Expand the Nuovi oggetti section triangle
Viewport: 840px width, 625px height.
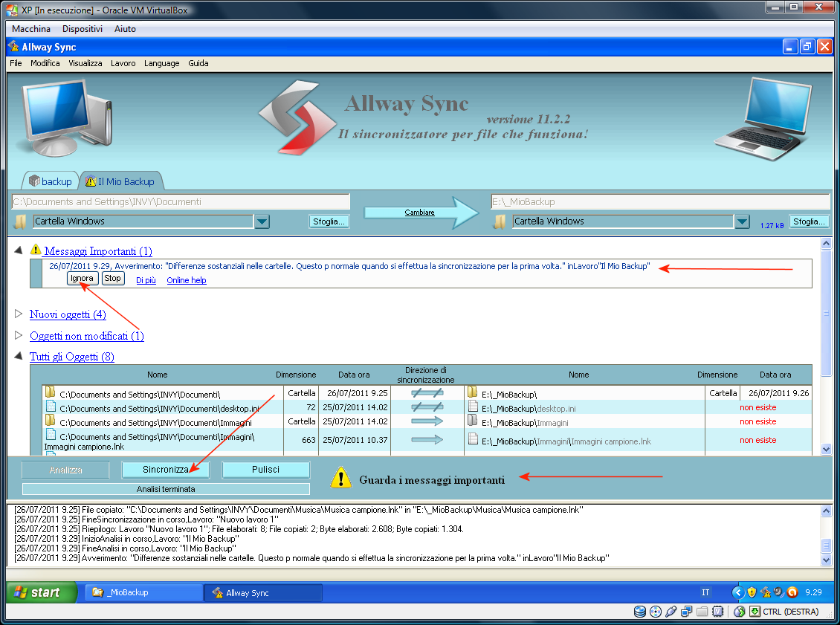coord(19,314)
